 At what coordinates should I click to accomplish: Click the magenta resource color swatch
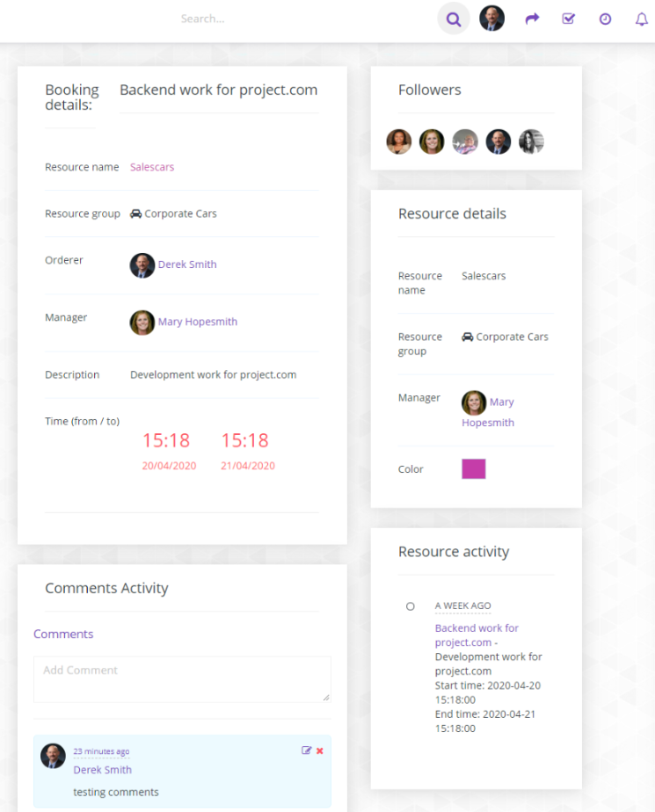pos(474,468)
